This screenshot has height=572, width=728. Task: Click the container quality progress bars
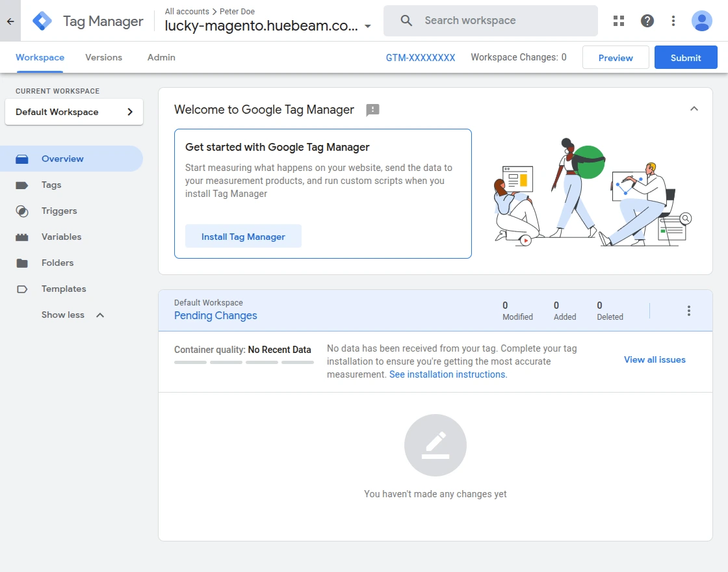point(244,362)
